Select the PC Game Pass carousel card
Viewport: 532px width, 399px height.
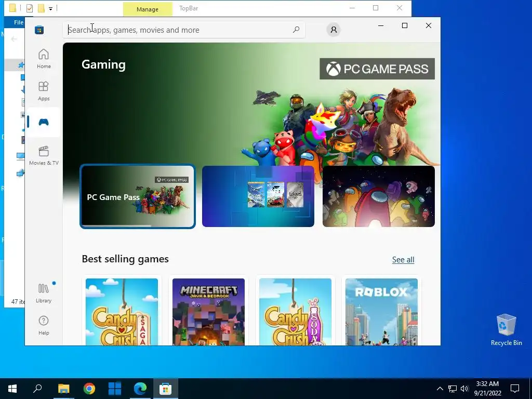pyautogui.click(x=137, y=196)
